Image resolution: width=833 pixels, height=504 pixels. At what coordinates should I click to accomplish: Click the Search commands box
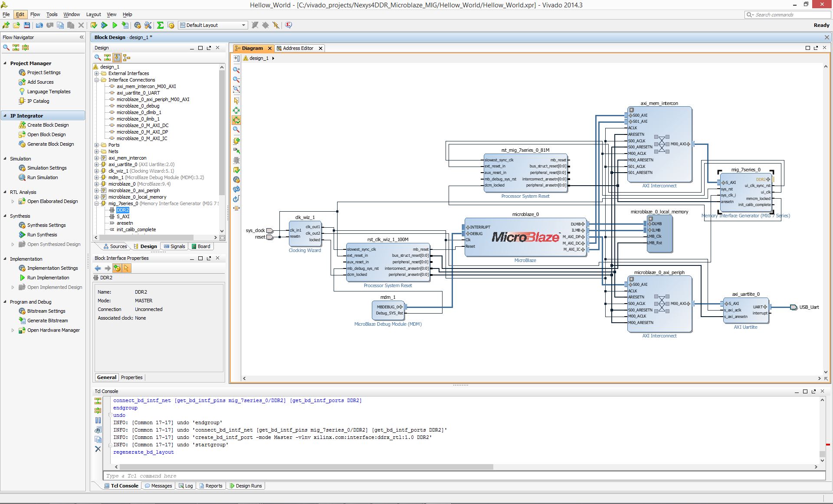click(787, 15)
